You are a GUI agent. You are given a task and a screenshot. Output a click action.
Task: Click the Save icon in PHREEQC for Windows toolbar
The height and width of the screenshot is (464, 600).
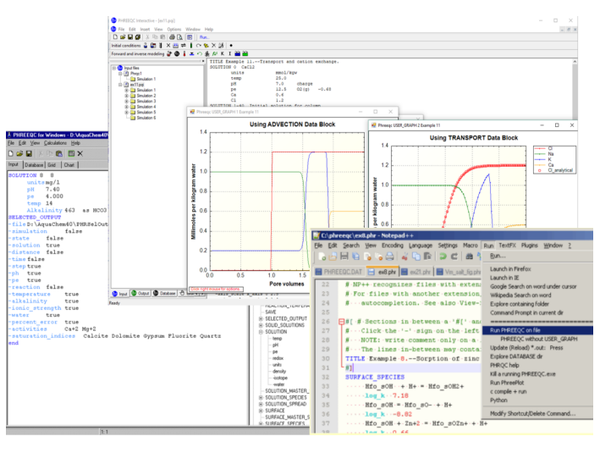29,152
